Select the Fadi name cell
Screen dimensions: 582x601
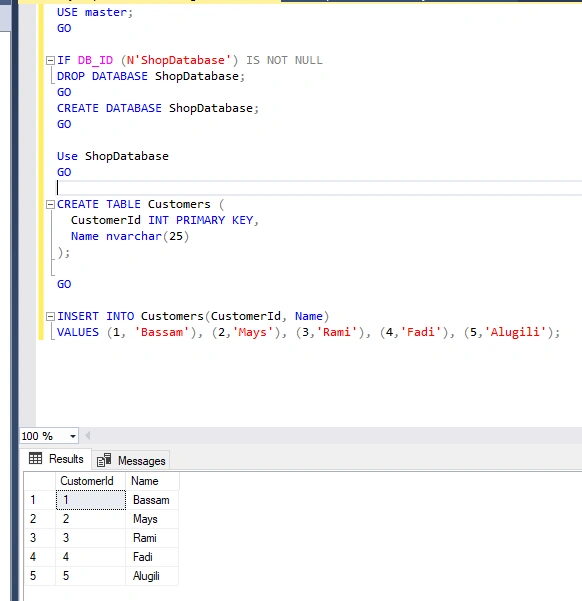[152, 557]
